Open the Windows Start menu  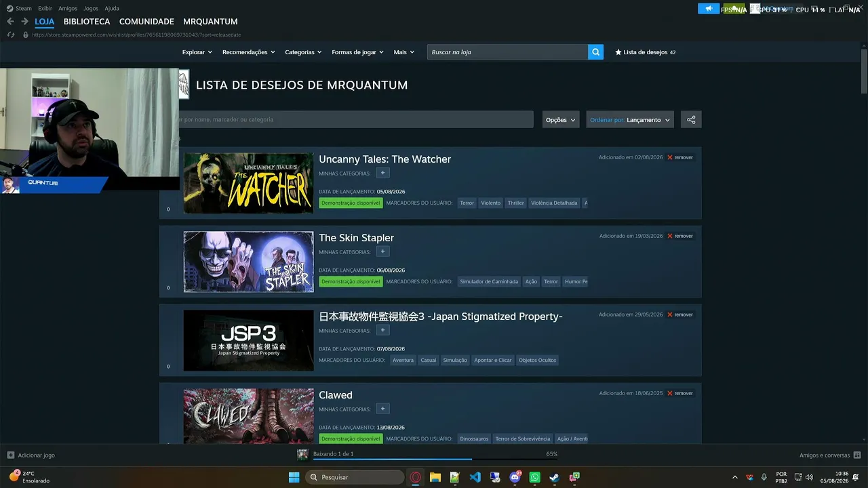click(x=294, y=477)
